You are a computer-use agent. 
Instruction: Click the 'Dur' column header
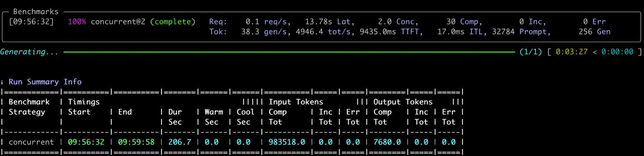[175, 112]
